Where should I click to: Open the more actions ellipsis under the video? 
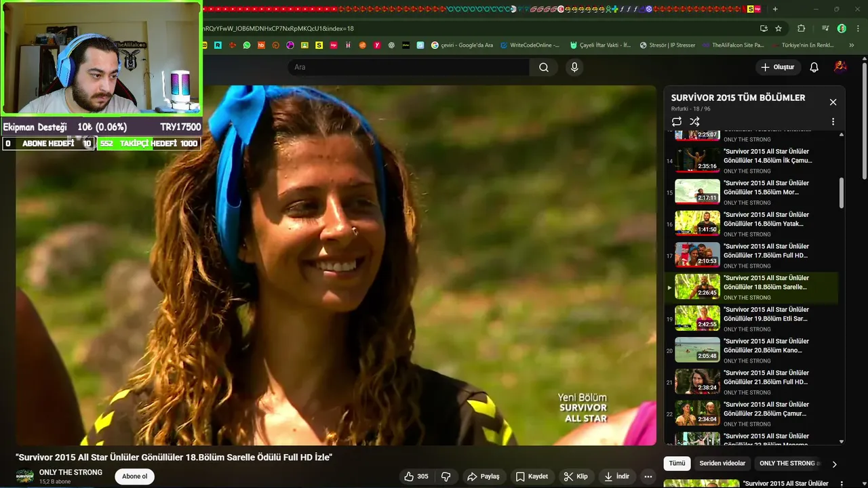(x=648, y=476)
